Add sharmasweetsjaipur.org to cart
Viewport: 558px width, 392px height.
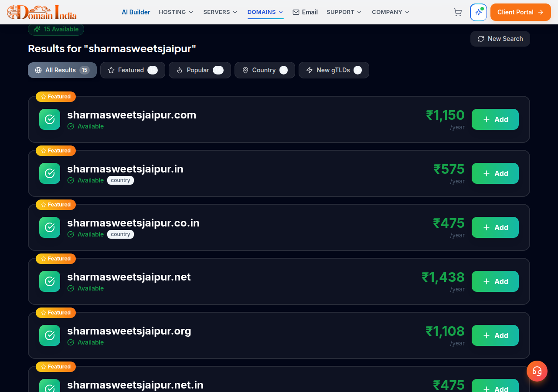point(495,335)
